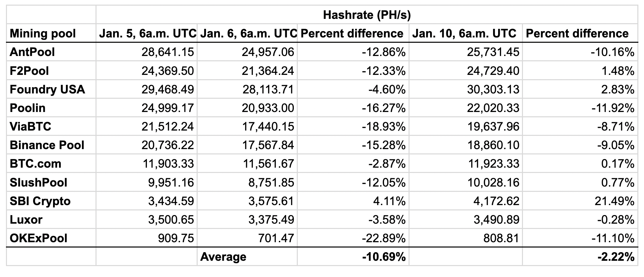Select the Mining pool column header

(51, 33)
